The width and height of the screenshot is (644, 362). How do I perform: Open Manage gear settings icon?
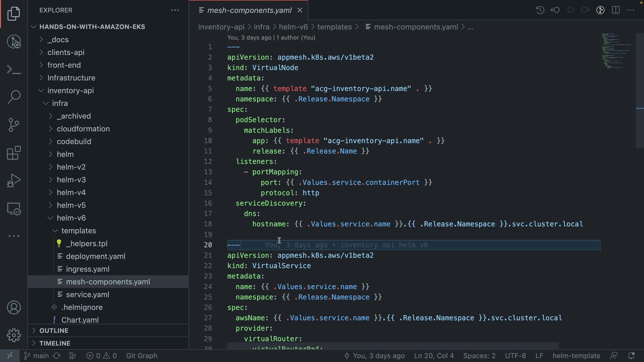pyautogui.click(x=14, y=335)
